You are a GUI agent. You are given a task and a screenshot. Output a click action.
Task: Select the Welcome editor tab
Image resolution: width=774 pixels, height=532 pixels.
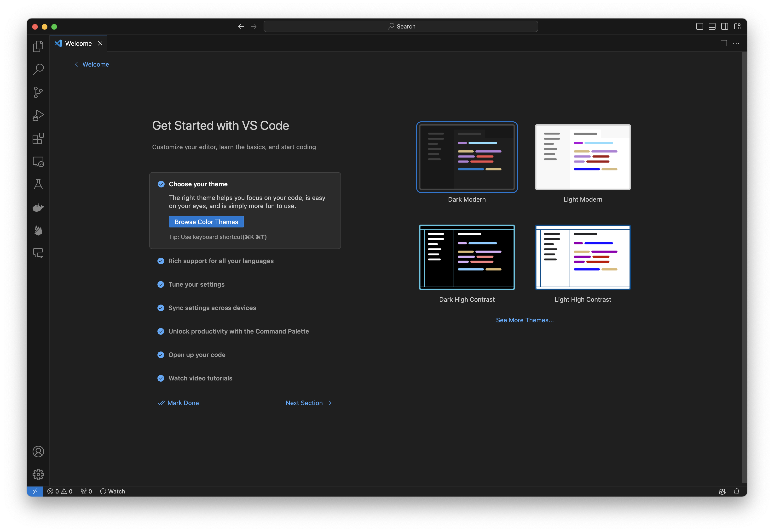coord(78,43)
